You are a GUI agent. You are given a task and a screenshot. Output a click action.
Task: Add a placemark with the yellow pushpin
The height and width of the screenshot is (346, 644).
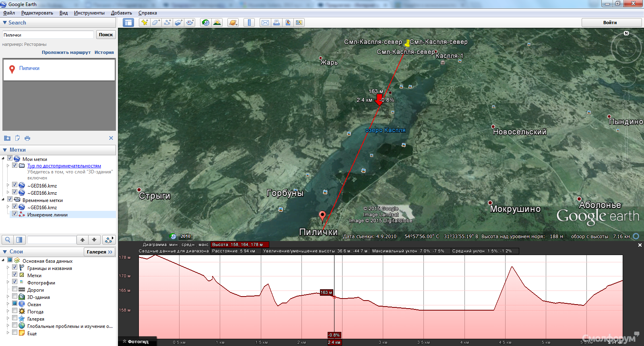point(144,23)
